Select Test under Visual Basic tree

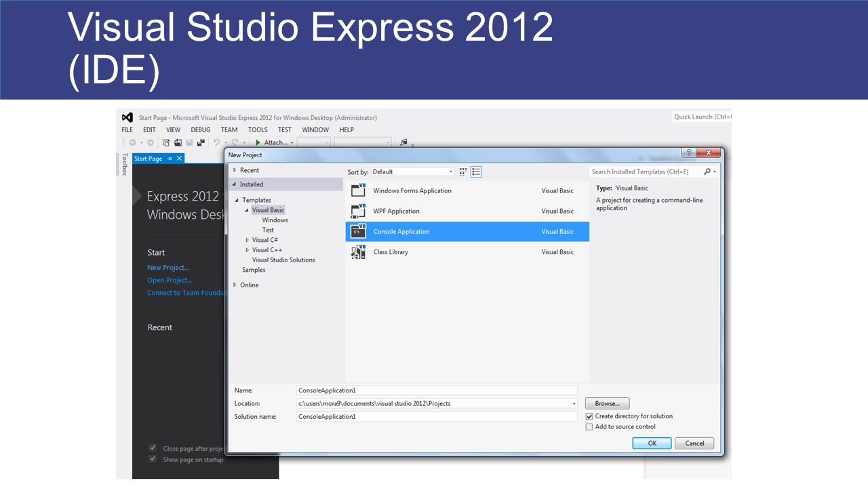(x=269, y=230)
